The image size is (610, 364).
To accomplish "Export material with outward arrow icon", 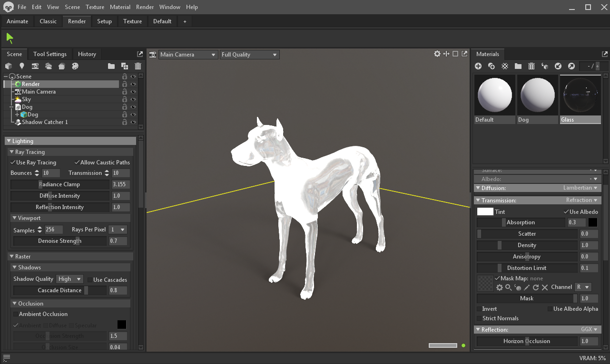I will click(x=571, y=66).
